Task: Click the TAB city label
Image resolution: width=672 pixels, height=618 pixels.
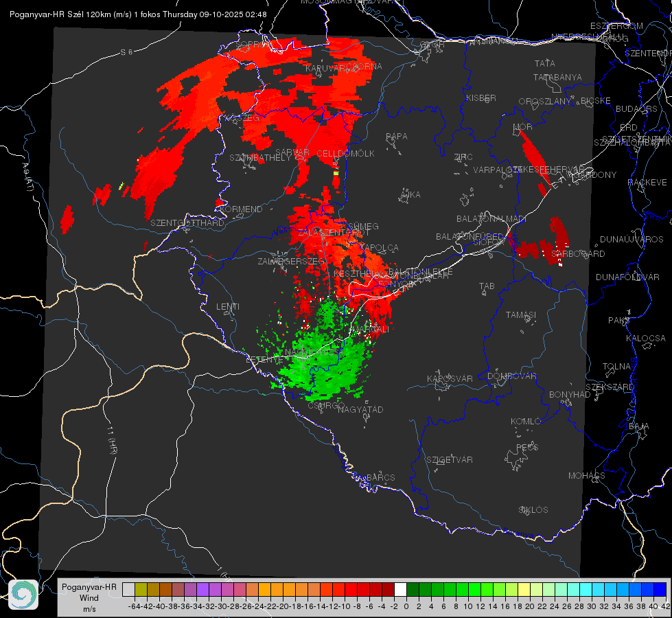Action: tap(487, 286)
